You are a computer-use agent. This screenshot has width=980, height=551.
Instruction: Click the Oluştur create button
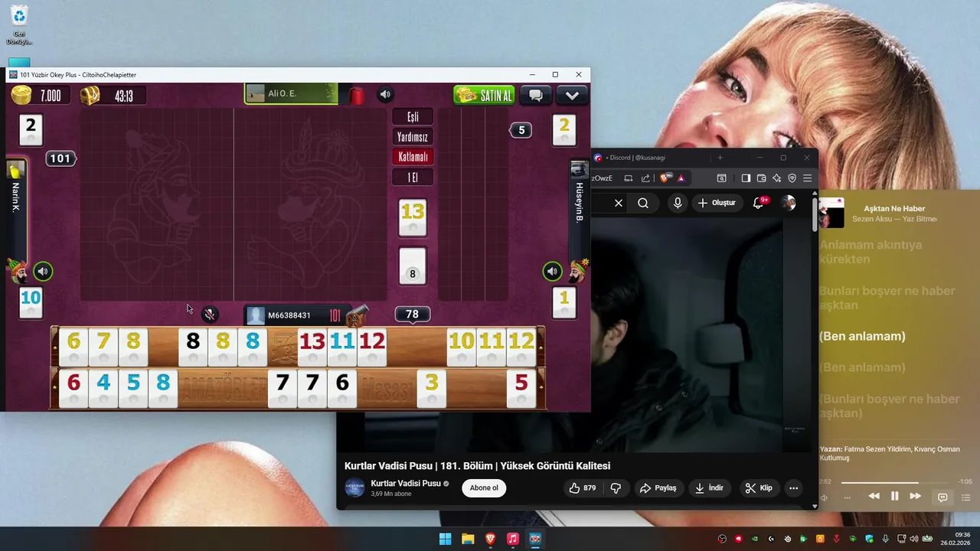tap(717, 203)
